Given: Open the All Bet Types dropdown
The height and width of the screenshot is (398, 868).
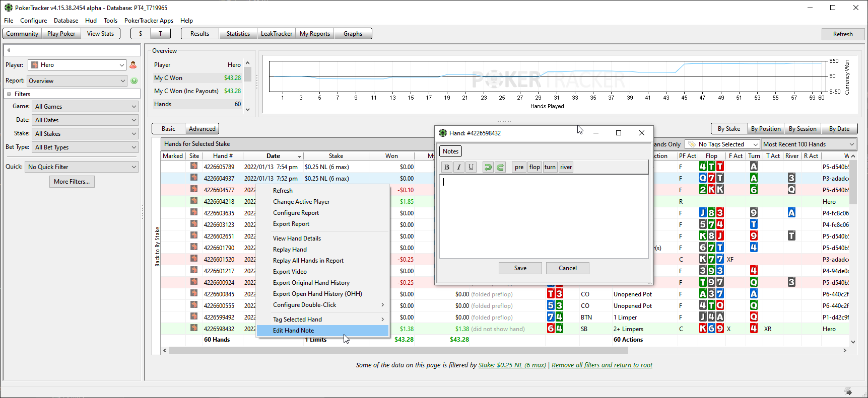Looking at the screenshot, I should click(x=85, y=147).
